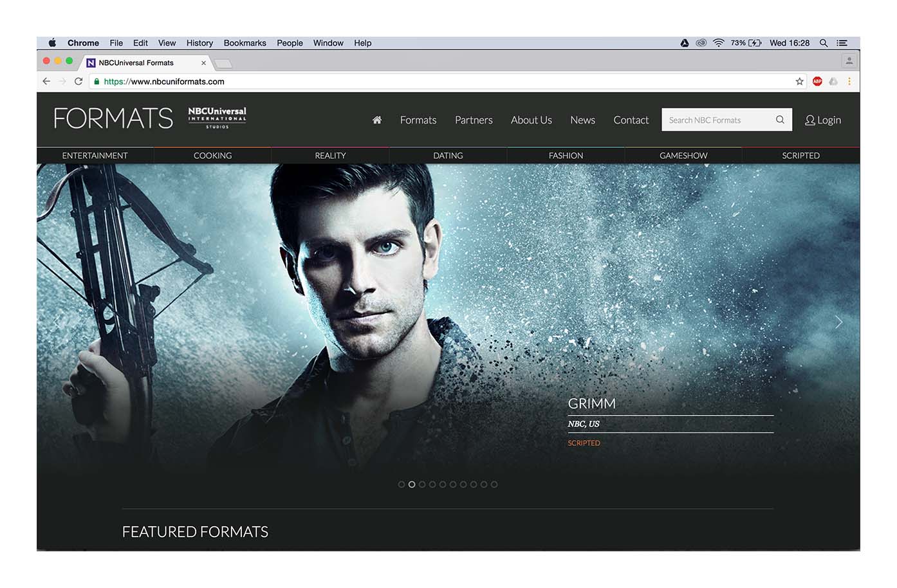Viewport: 897px width, 588px height.
Task: Click the magnifier icon in NBC Formats search
Action: point(780,120)
